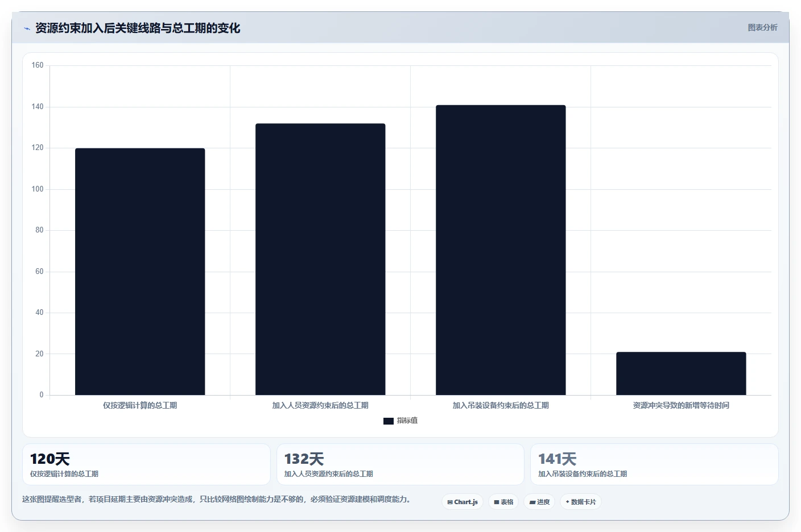Click the 141天 card caption 加入吊装设备约束后的总工期
This screenshot has height=532, width=801.
(x=583, y=474)
